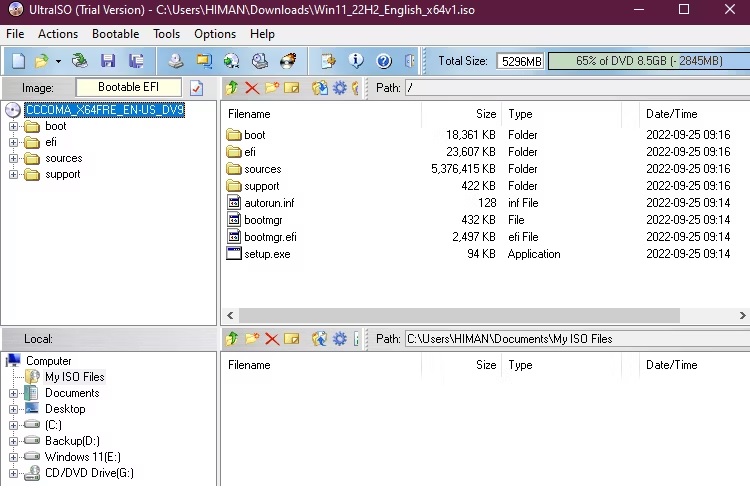This screenshot has height=492, width=750.
Task: Click the Bootable EFI image type button
Action: pos(129,87)
